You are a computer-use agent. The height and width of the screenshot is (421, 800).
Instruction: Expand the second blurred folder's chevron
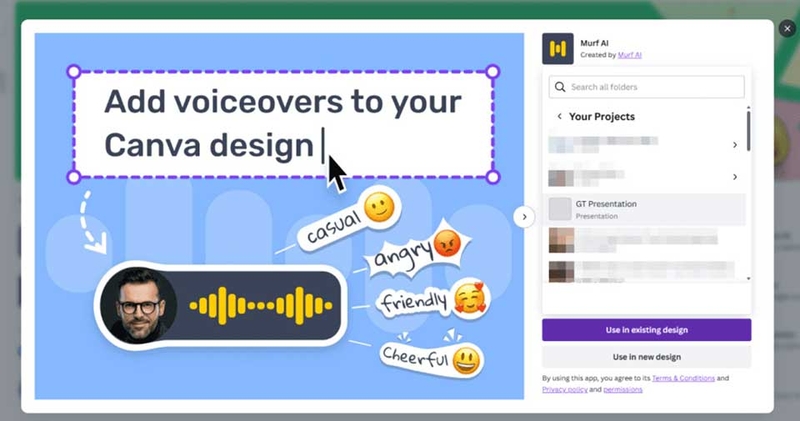pyautogui.click(x=735, y=177)
